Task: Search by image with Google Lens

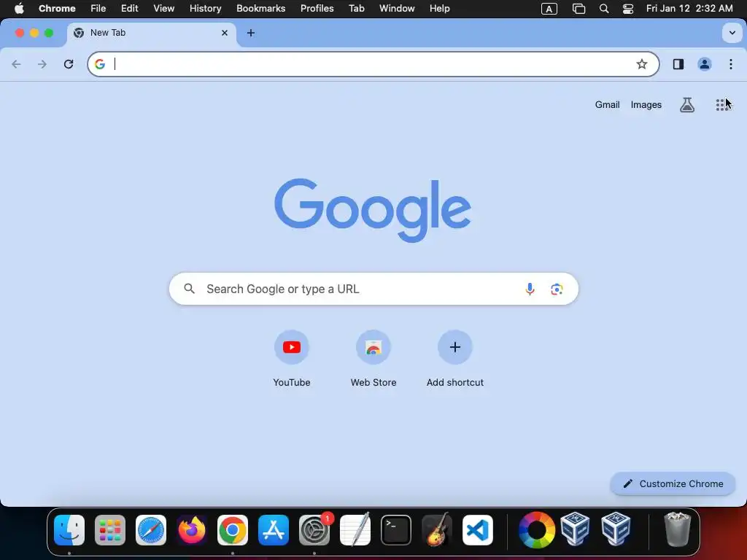Action: [557, 289]
